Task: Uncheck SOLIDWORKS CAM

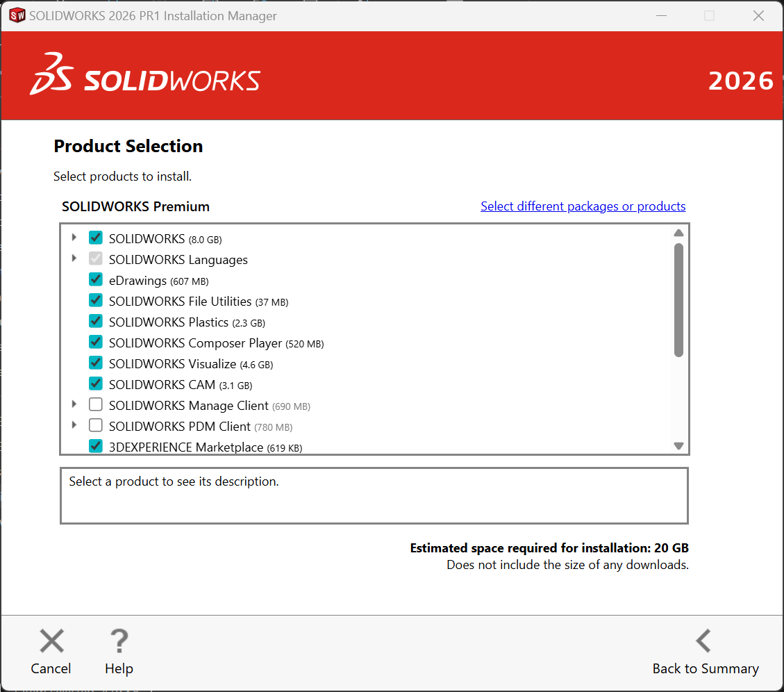Action: [x=95, y=383]
